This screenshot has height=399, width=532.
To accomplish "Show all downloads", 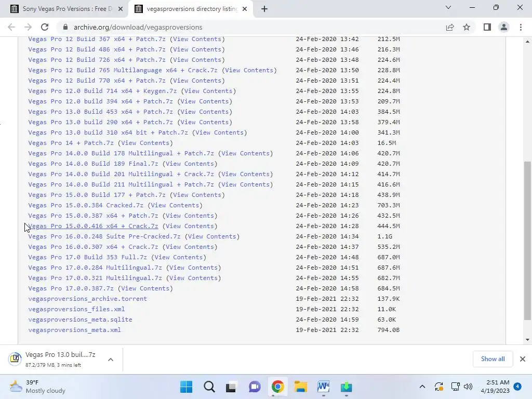I will pos(493,359).
